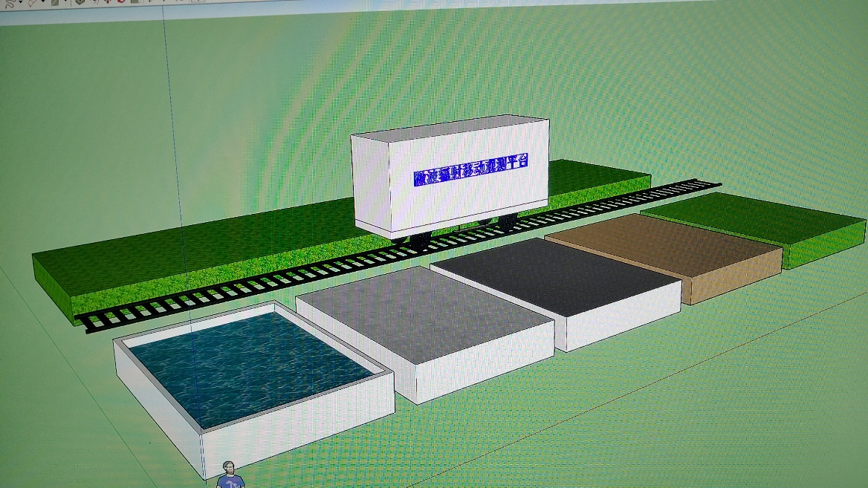
Task: Click the blue Chinese text on the container
Action: (x=470, y=172)
